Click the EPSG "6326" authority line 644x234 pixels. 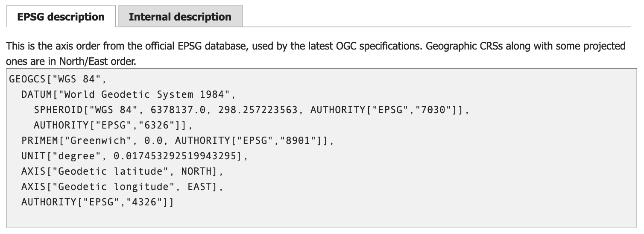[113, 125]
